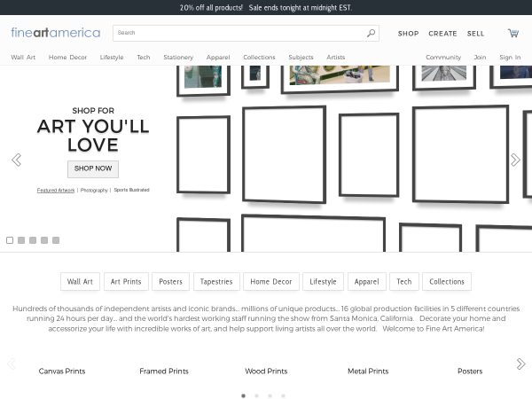Open the Artists nav menu
The image size is (532, 399).
tap(336, 58)
